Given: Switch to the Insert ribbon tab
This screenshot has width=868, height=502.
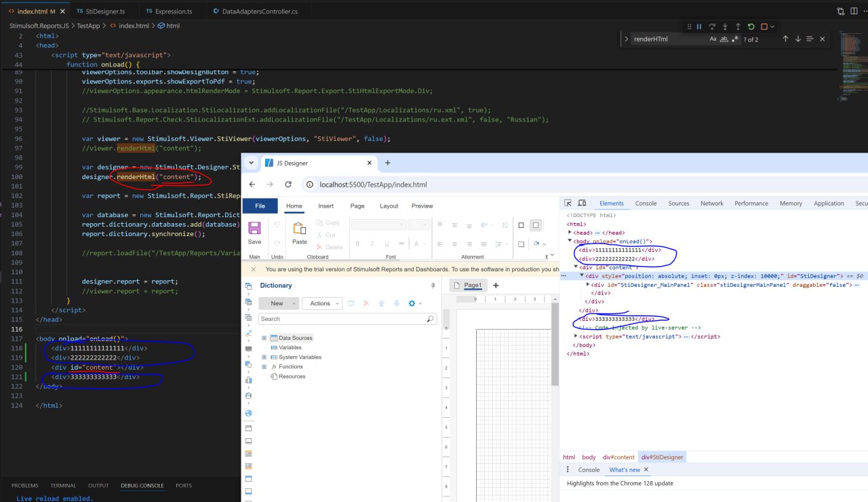Looking at the screenshot, I should (325, 206).
